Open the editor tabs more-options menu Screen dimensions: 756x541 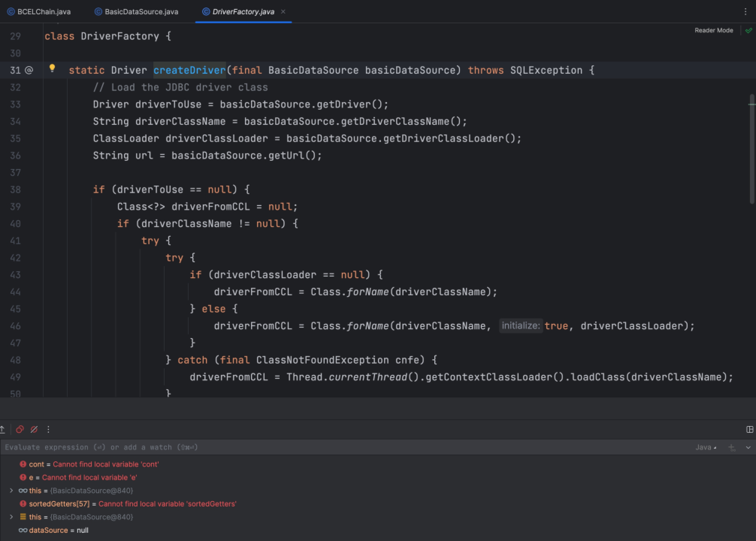(x=745, y=12)
